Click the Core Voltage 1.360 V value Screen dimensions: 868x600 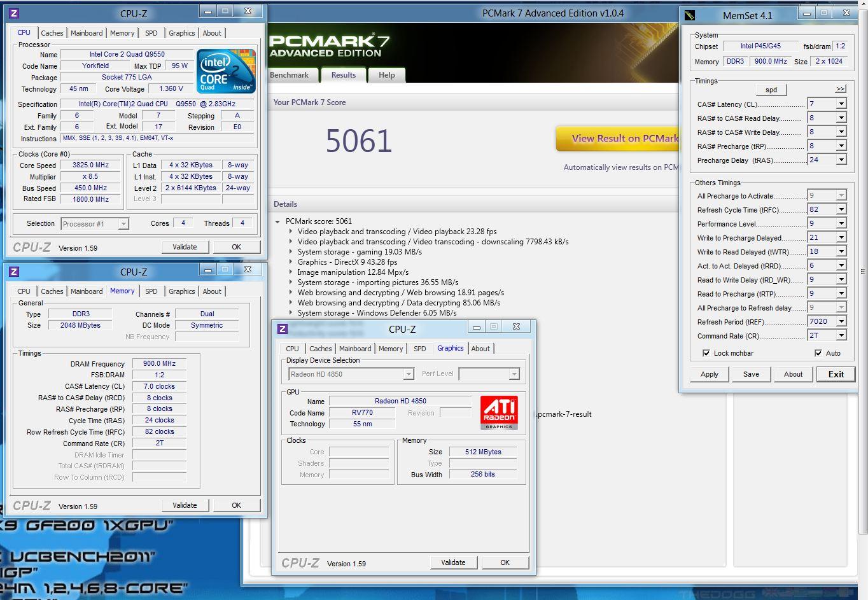[171, 88]
